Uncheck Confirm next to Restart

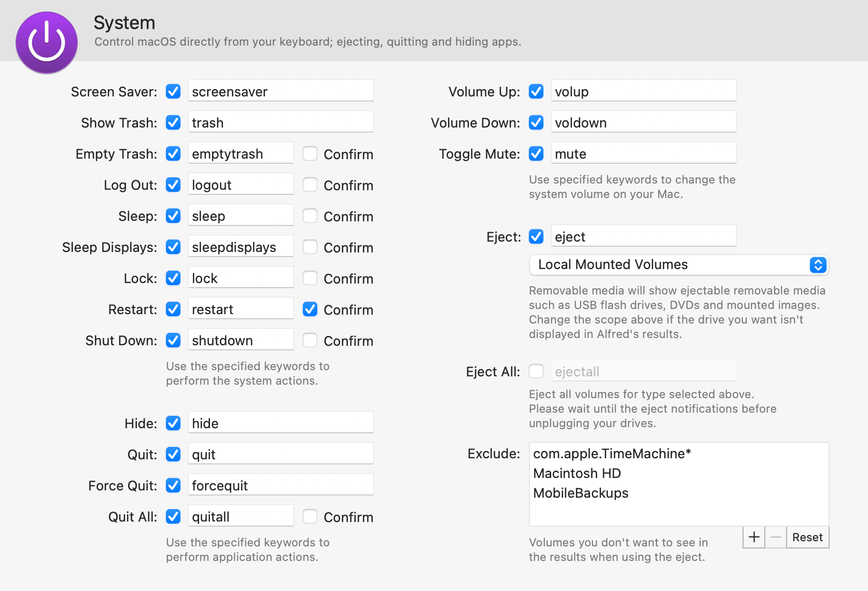pyautogui.click(x=310, y=309)
